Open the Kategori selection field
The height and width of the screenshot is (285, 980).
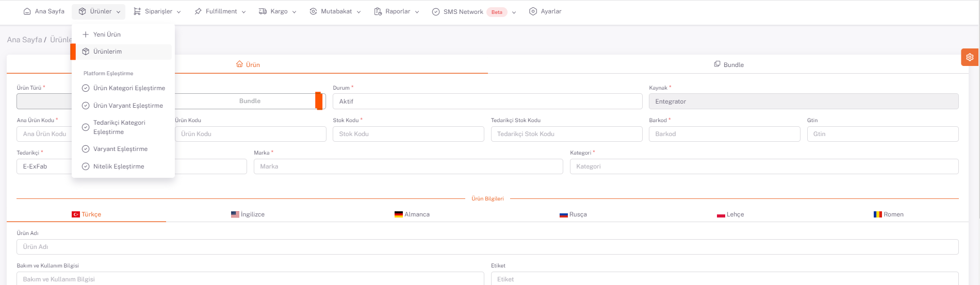[763, 166]
